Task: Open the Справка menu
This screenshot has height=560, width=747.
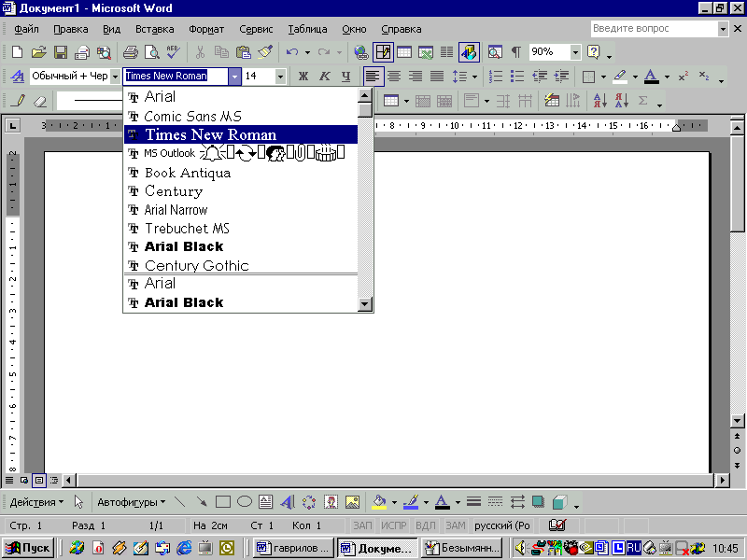Action: 402,29
